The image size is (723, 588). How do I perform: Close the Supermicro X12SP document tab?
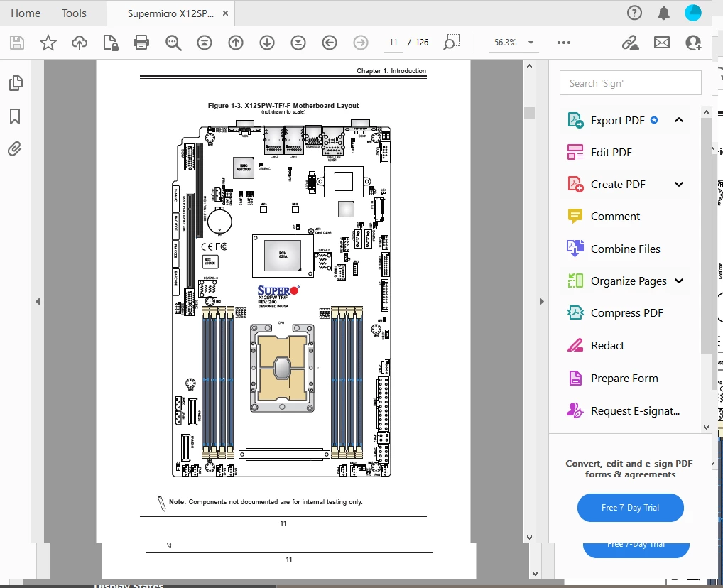225,13
